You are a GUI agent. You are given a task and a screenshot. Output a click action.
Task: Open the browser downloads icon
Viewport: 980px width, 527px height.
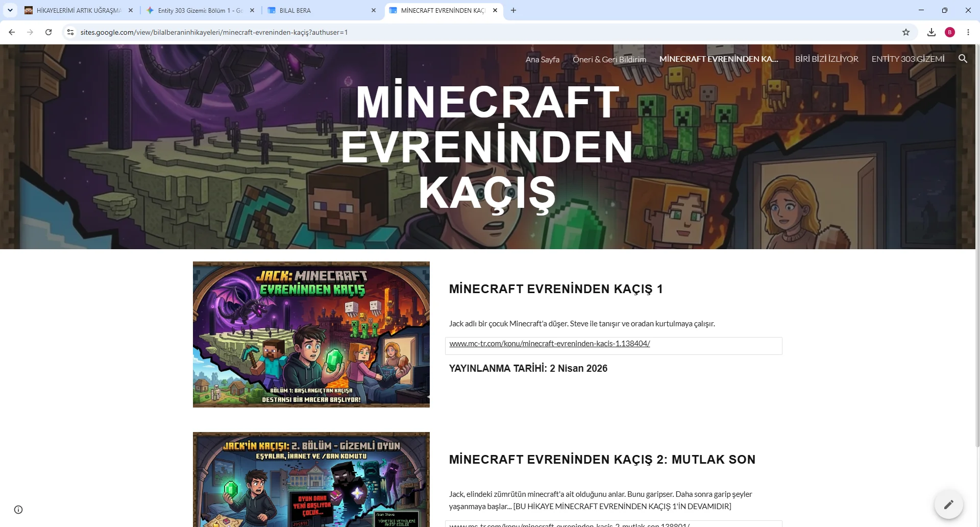pos(932,32)
